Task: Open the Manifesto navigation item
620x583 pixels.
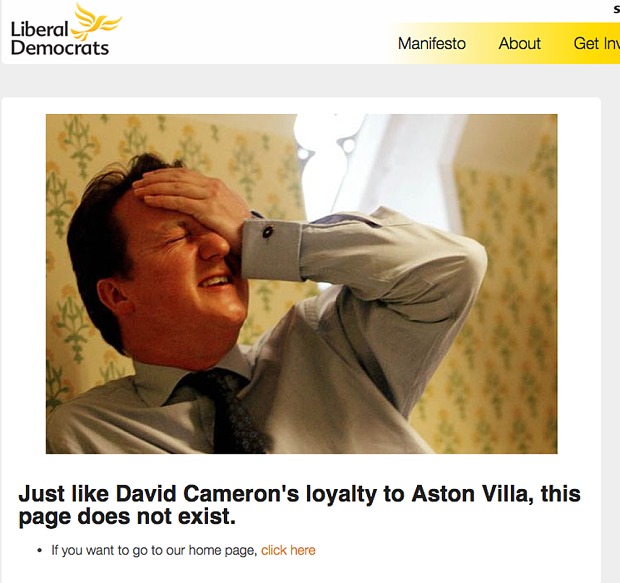Action: [x=432, y=44]
